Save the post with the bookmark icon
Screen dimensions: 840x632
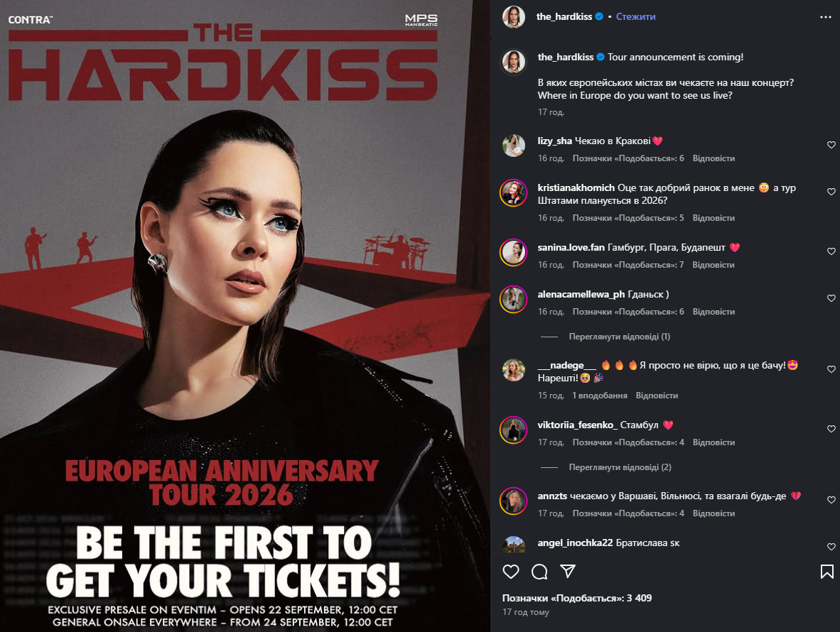pyautogui.click(x=826, y=572)
